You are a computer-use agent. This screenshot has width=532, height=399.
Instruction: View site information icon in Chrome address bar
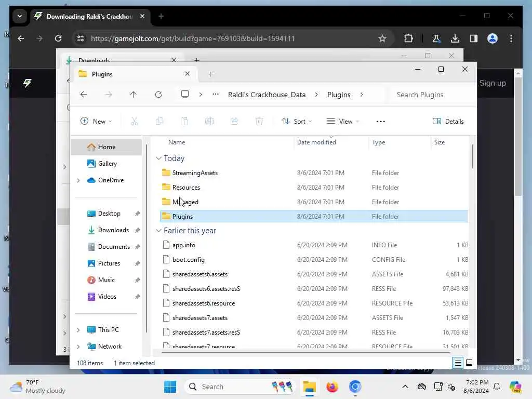click(x=81, y=38)
